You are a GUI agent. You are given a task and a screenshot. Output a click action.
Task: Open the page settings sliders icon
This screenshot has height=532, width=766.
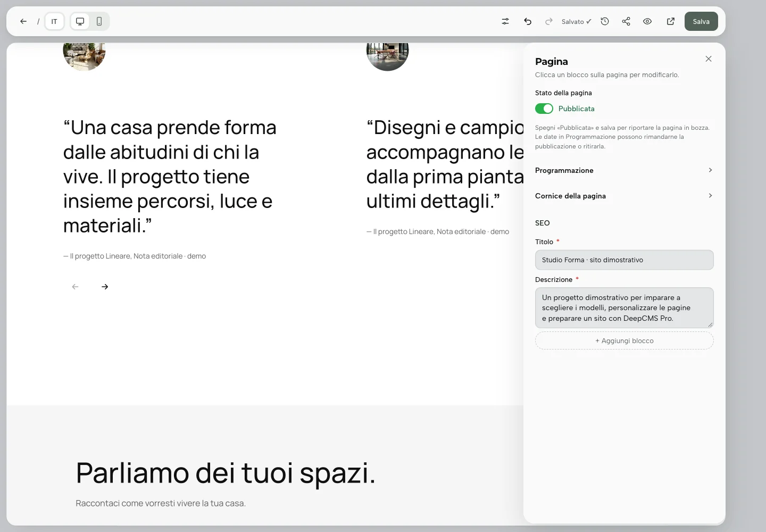(x=505, y=21)
